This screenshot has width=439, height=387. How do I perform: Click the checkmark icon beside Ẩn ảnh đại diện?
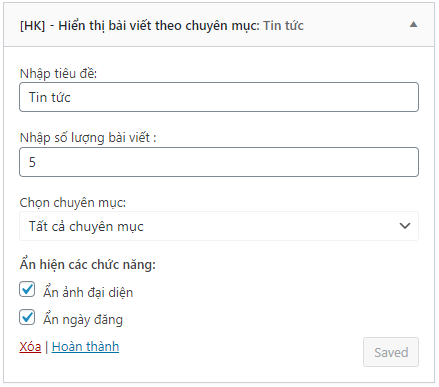point(27,289)
